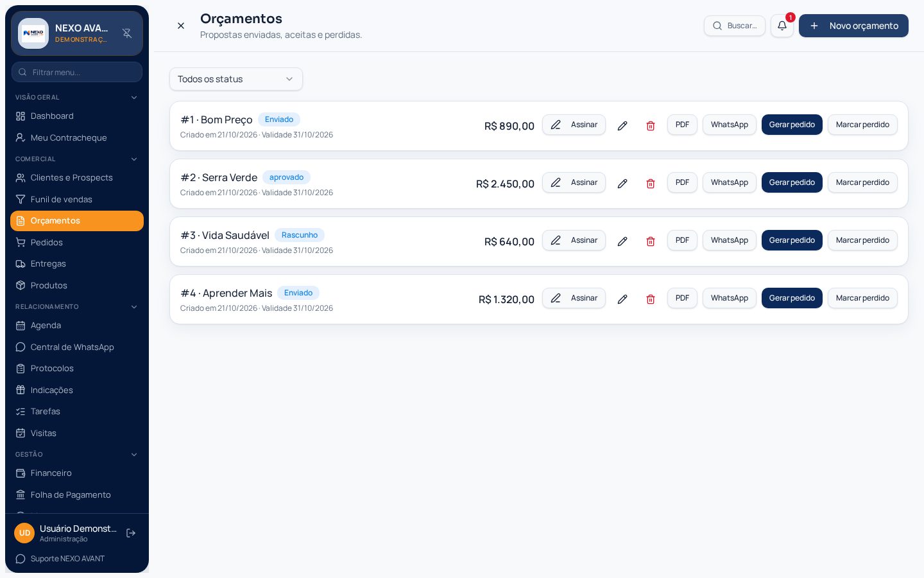Delete the Aprender Mais quote with trash icon
Screen dimensions: 924x578
[x=651, y=299]
